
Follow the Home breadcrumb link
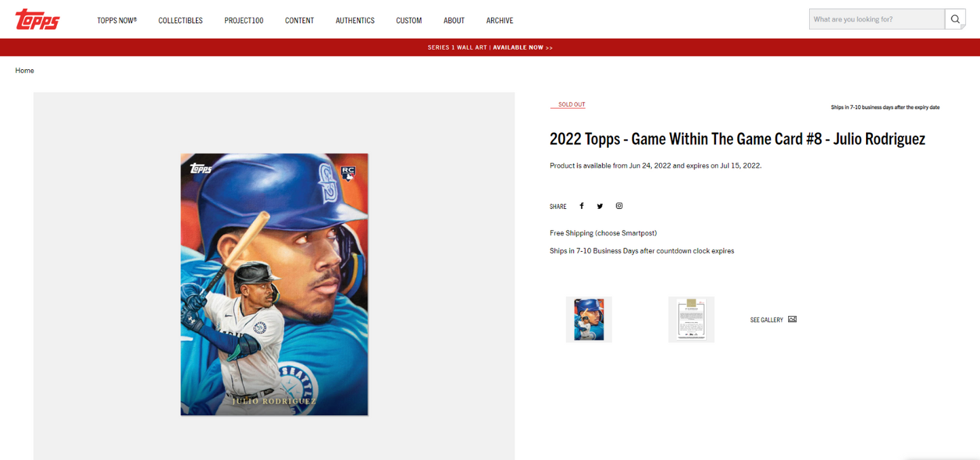coord(24,71)
